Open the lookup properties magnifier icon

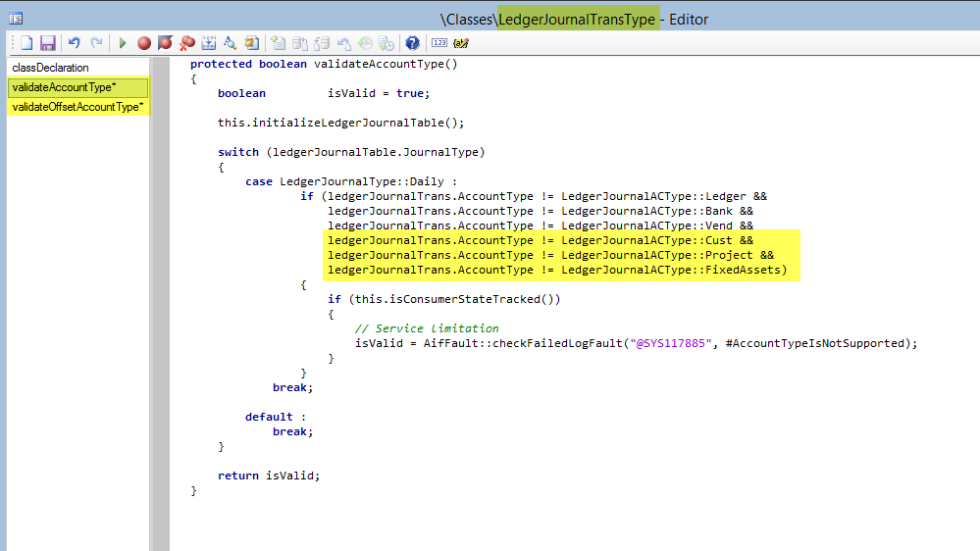[230, 43]
